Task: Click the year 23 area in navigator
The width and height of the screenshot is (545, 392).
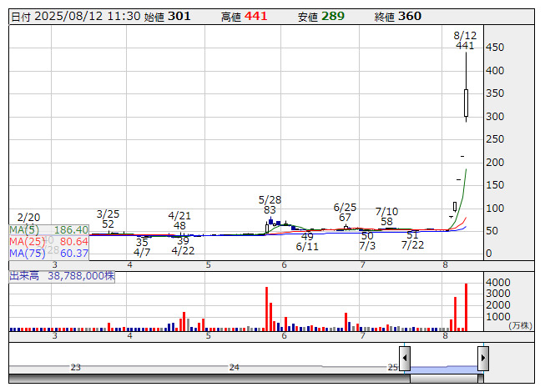Action: (x=76, y=367)
